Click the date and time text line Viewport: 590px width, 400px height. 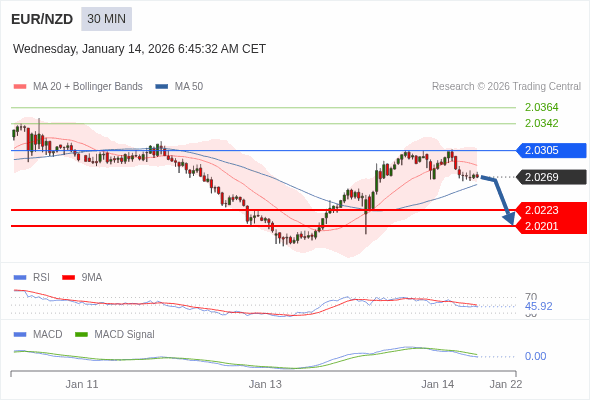[x=139, y=49]
